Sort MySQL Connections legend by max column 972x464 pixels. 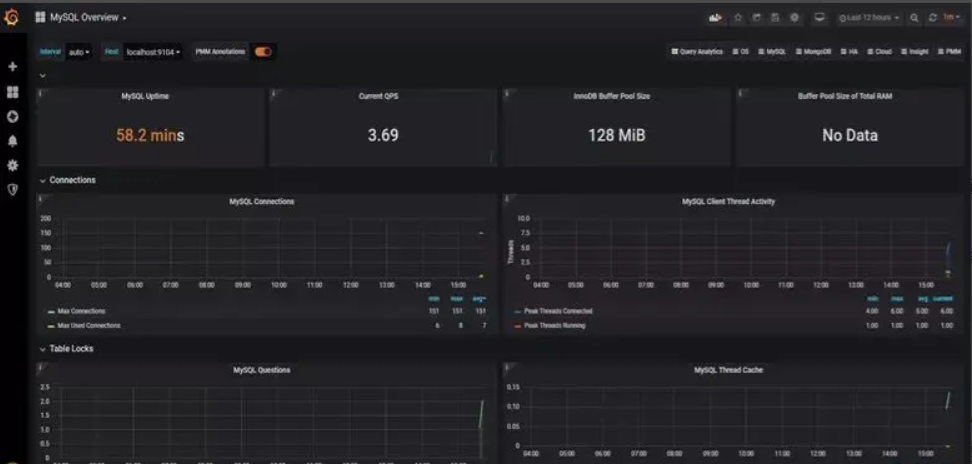tap(457, 299)
